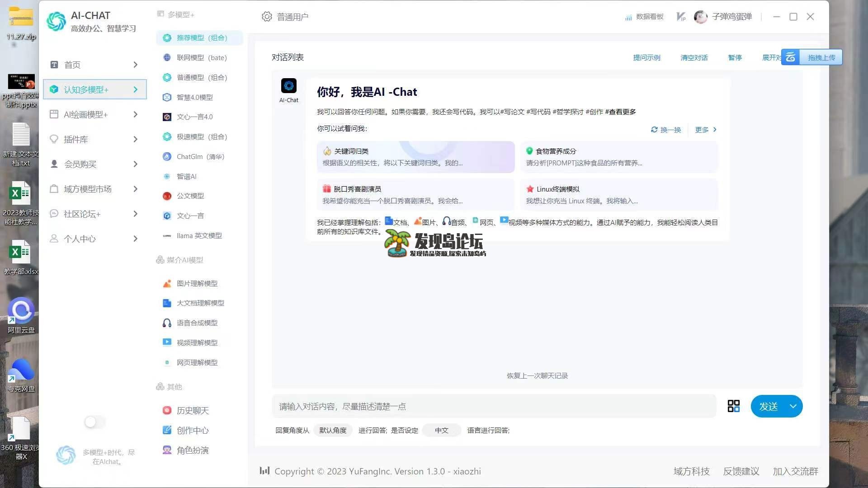
Task: Click the 图片理解模型 icon
Action: [x=167, y=283]
